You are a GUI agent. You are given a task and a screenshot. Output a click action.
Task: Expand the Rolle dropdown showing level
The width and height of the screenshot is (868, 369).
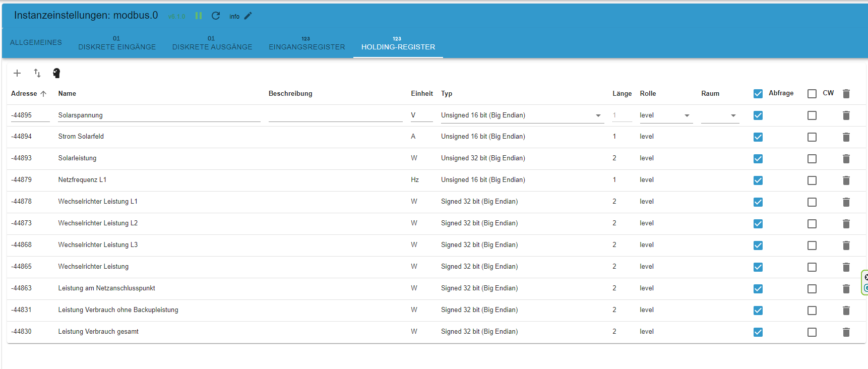click(665, 115)
